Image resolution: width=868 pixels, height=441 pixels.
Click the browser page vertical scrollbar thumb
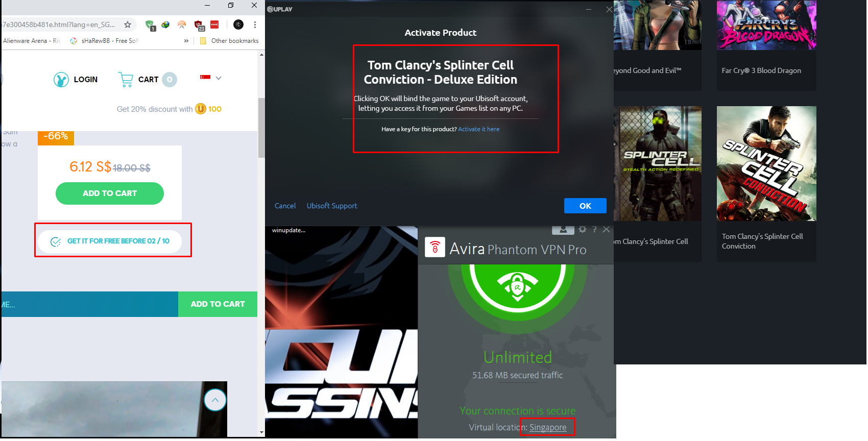261,128
